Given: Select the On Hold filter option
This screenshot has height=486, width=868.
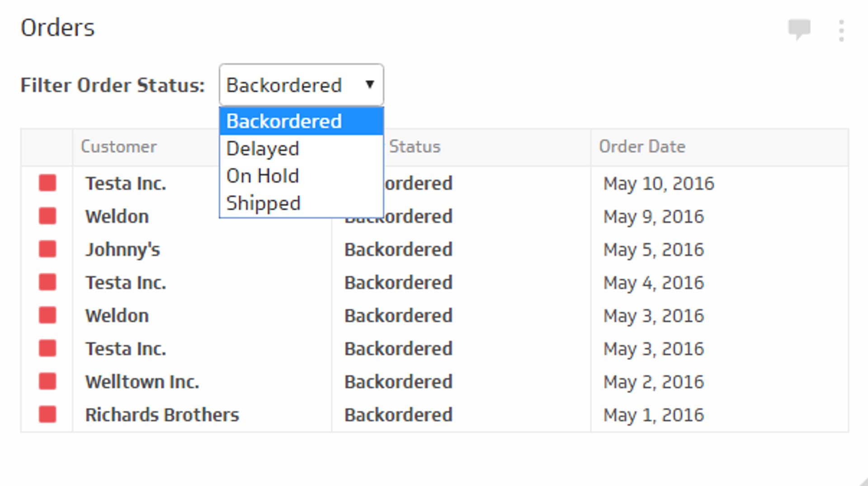Looking at the screenshot, I should click(x=262, y=176).
